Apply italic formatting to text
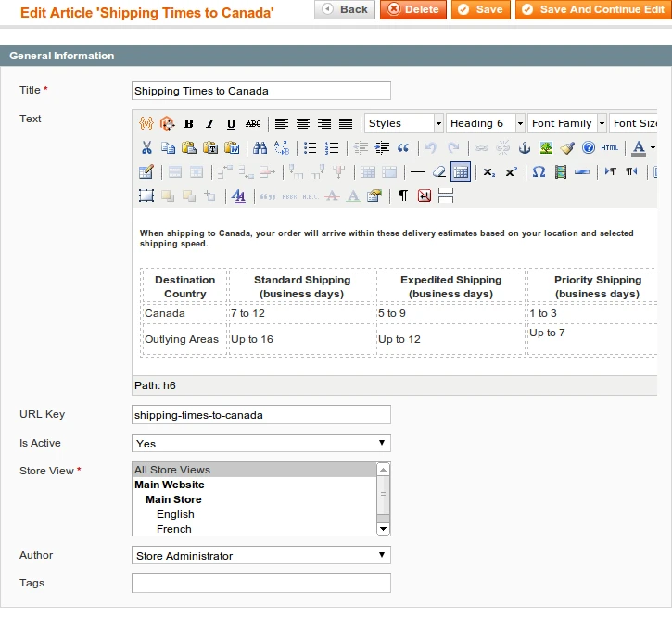 click(x=210, y=124)
